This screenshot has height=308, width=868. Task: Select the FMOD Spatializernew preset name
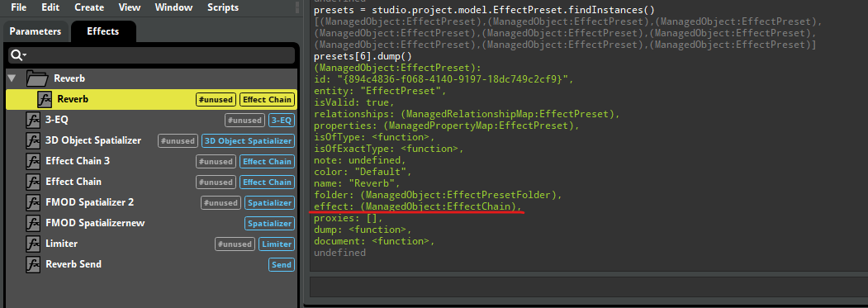click(x=94, y=223)
